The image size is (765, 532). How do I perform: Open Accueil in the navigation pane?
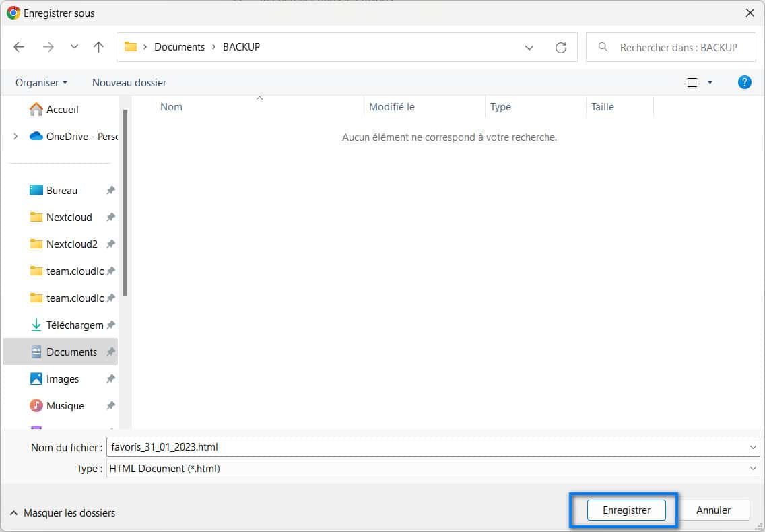tap(54, 109)
